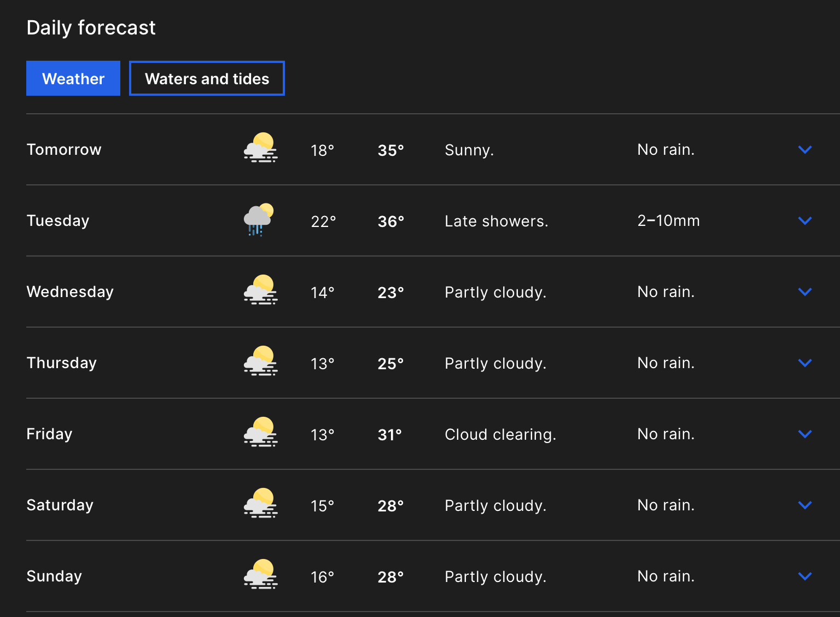Viewport: 840px width, 617px height.
Task: Expand Saturday's forecast details chevron
Action: point(804,505)
